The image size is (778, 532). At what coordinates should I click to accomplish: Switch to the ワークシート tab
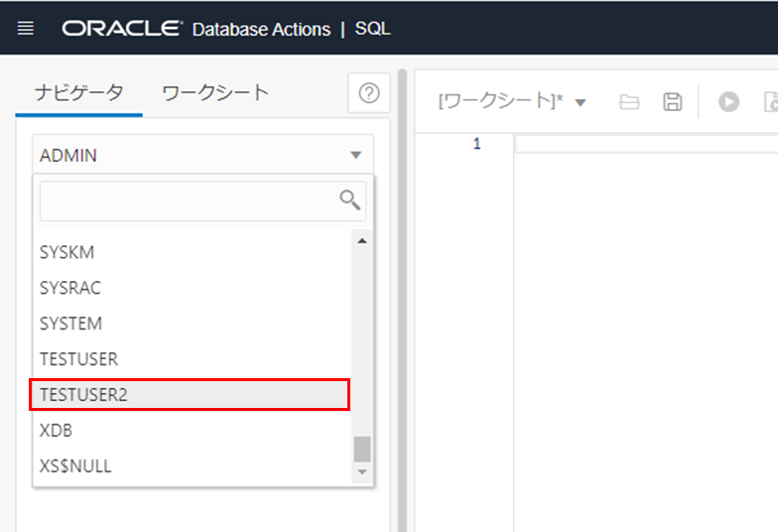coord(214,93)
